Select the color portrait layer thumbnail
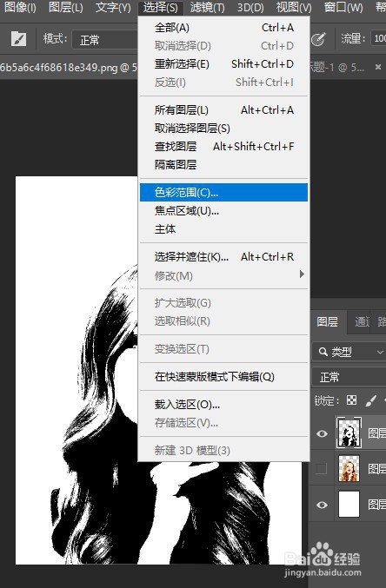The width and height of the screenshot is (386, 588). 349,468
